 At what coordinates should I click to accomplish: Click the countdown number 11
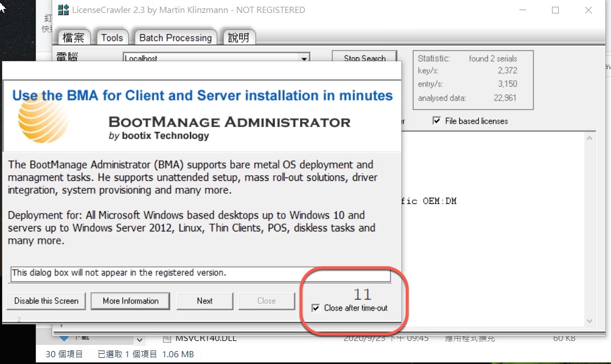click(363, 294)
